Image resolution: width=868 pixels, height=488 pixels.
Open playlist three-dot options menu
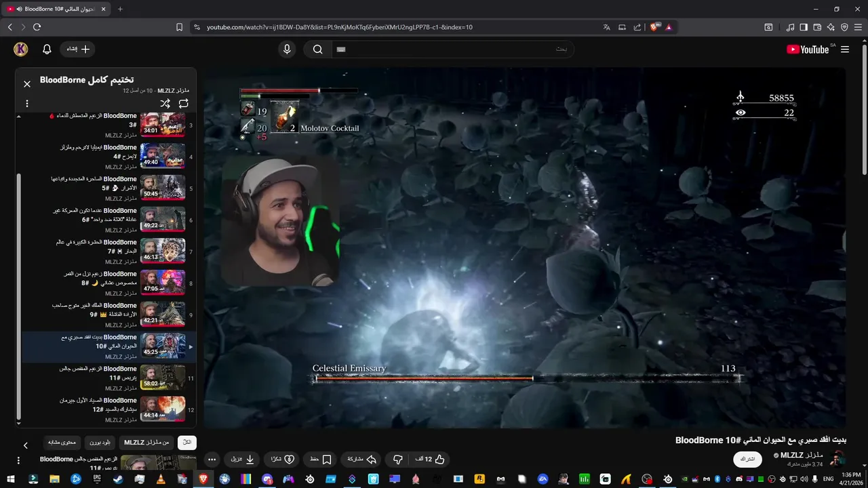point(27,104)
